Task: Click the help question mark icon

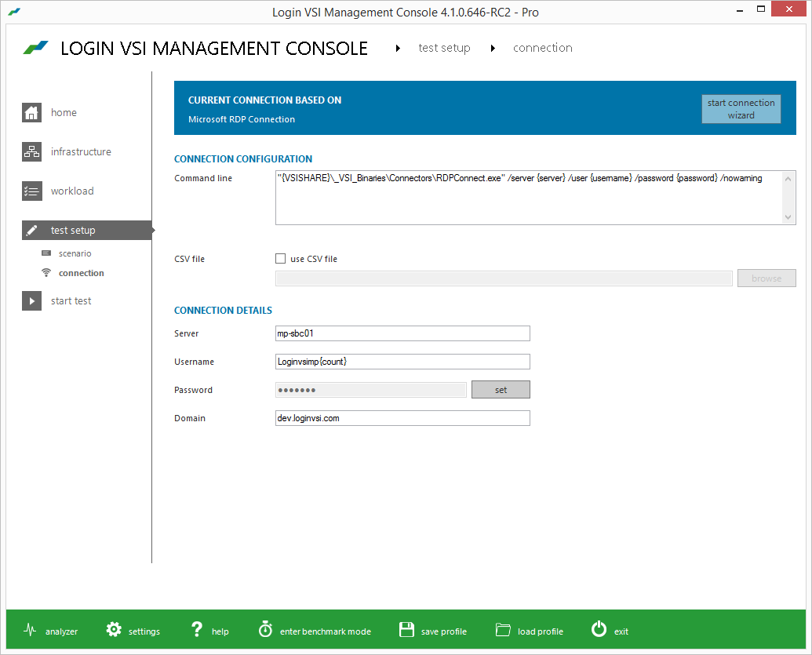Action: pos(197,630)
